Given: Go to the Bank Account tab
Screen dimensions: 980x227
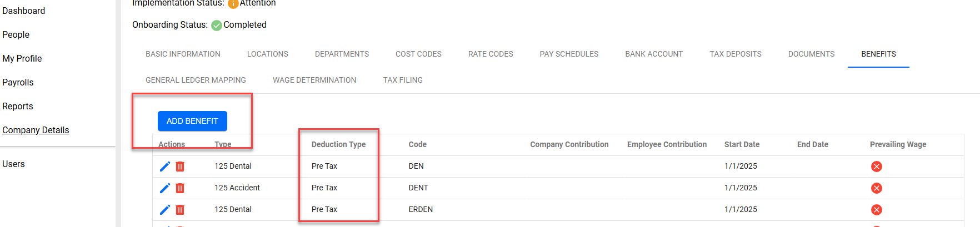Looking at the screenshot, I should tap(654, 54).
